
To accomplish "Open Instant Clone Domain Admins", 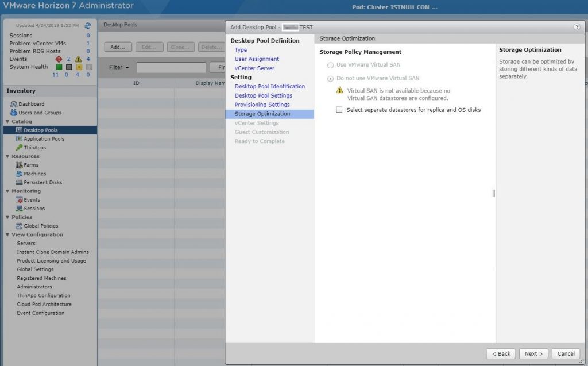I will tap(53, 252).
